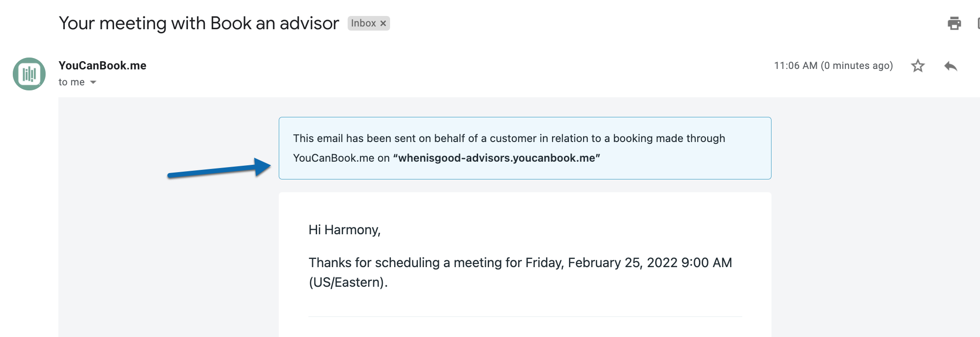Image resolution: width=980 pixels, height=337 pixels.
Task: Click the 'Hi Harmony,' greeting line
Action: click(x=344, y=230)
